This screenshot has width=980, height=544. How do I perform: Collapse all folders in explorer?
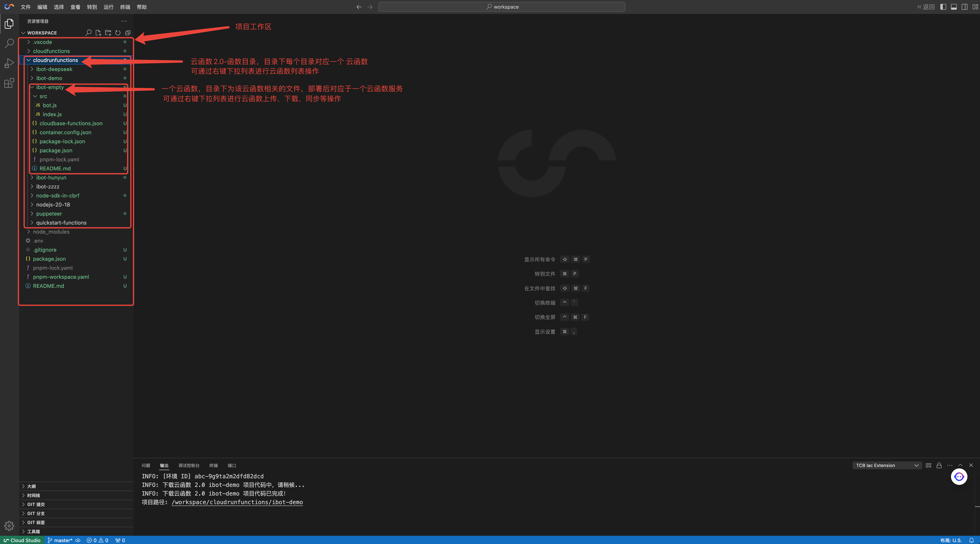(x=128, y=33)
